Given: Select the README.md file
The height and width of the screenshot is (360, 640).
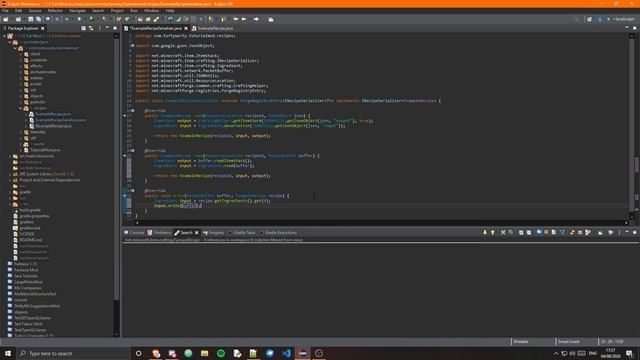Looking at the screenshot, I should pos(31,240).
